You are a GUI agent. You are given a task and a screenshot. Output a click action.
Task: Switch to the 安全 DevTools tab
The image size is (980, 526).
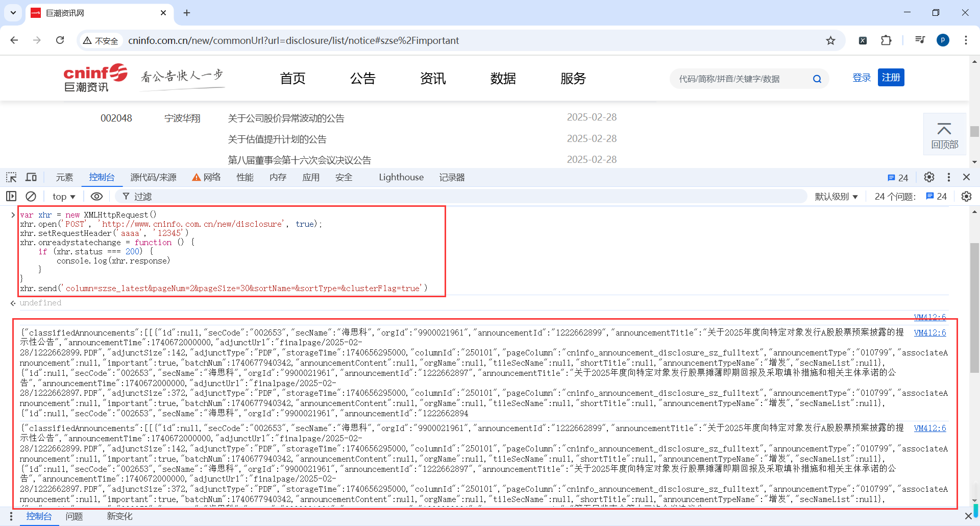point(344,177)
